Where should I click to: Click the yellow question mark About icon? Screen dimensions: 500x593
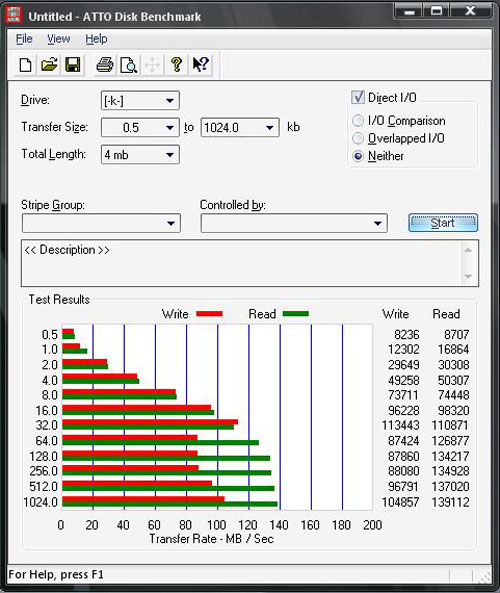[x=176, y=65]
